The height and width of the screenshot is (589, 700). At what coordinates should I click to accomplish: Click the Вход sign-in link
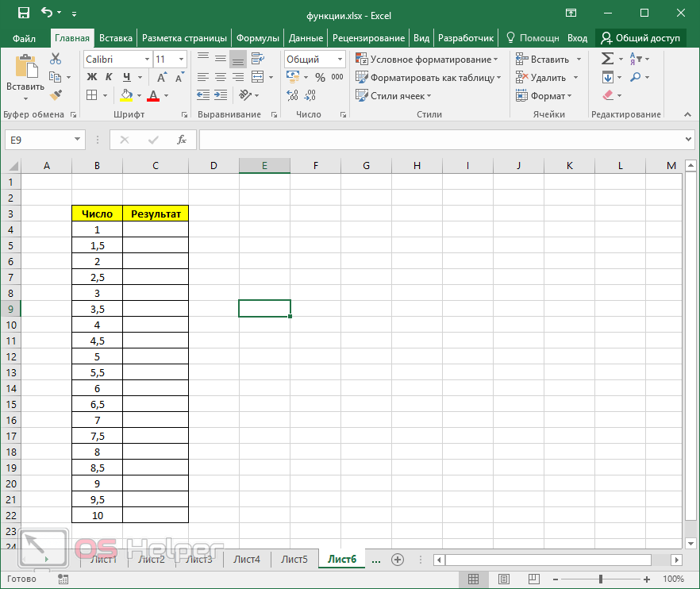[x=577, y=38]
